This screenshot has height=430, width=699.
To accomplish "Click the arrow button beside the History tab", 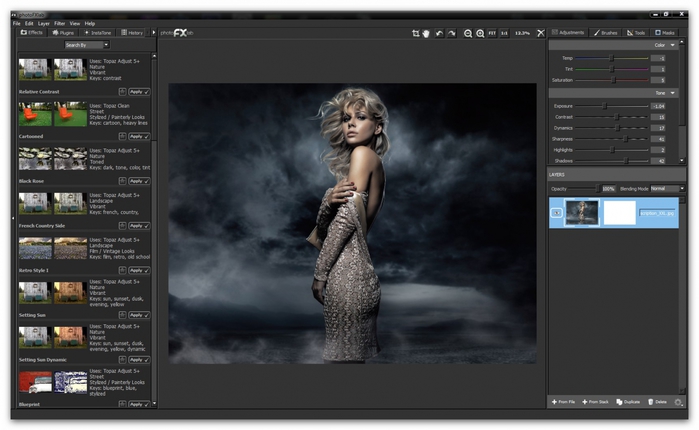I will click(x=154, y=33).
